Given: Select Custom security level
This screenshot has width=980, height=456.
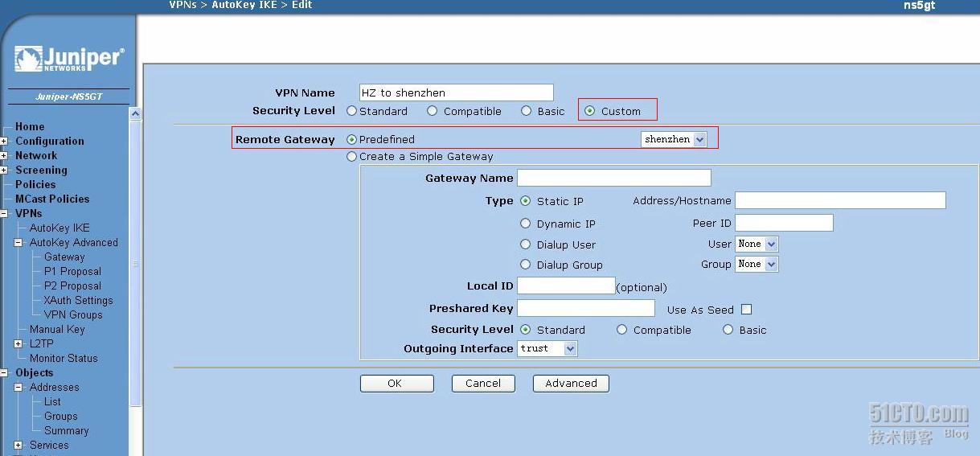Looking at the screenshot, I should pos(590,111).
